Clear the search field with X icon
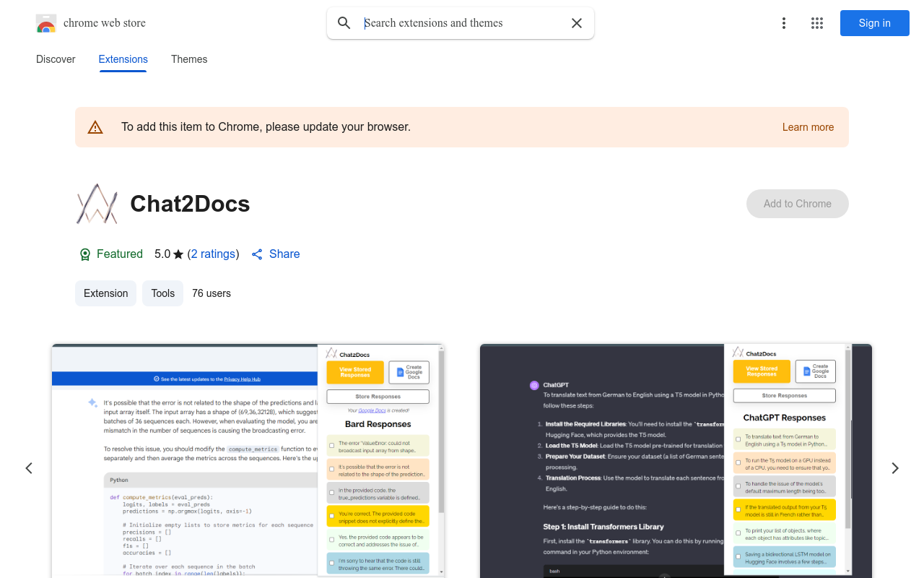Viewport: 924px width, 578px height. point(577,23)
